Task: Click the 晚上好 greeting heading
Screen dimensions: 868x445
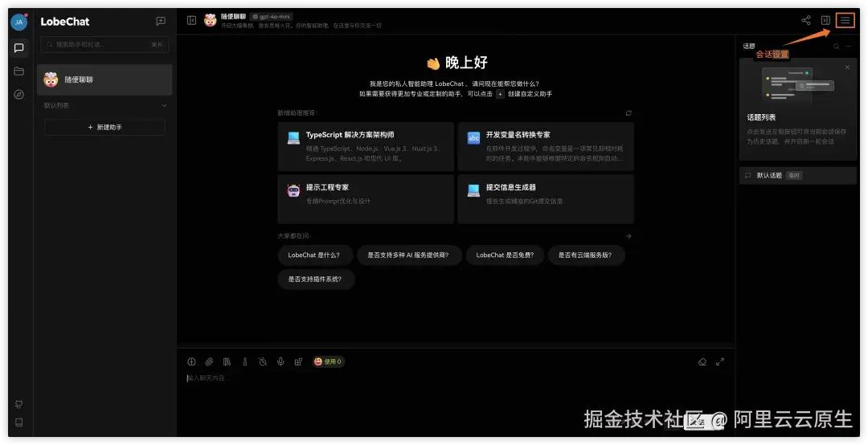Action: 466,63
